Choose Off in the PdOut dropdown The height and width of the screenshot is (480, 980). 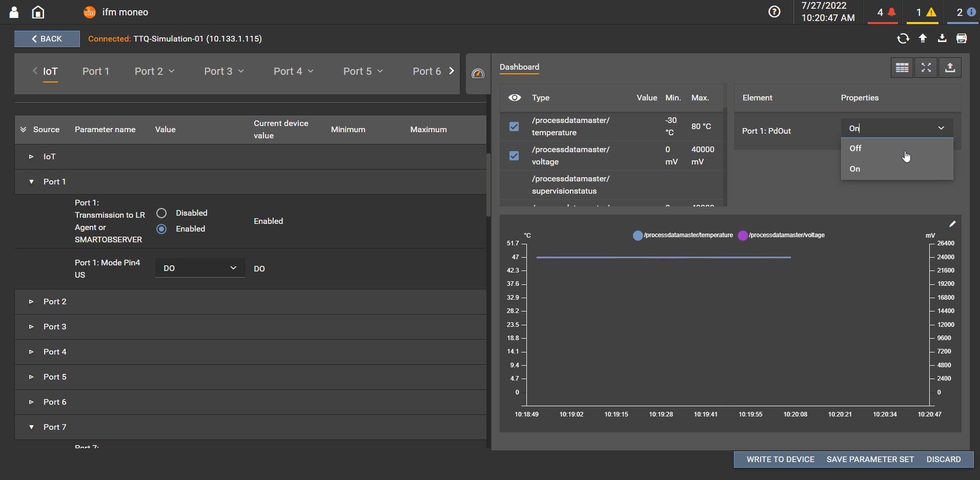(x=855, y=149)
